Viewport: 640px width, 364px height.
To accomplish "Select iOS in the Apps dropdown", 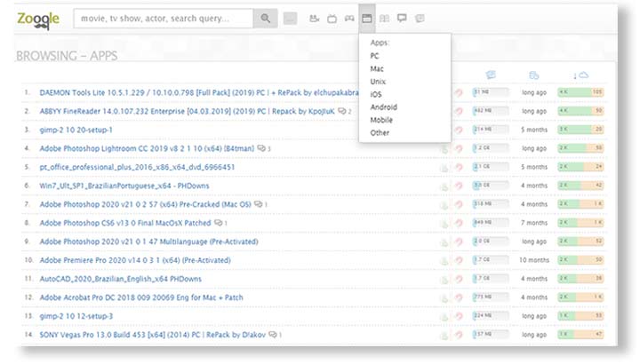I will [376, 94].
